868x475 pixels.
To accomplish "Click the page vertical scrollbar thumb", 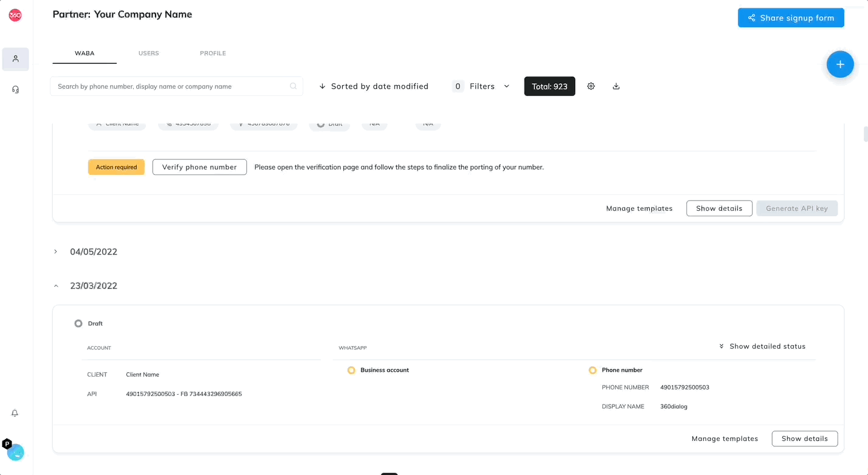I will coord(866,134).
